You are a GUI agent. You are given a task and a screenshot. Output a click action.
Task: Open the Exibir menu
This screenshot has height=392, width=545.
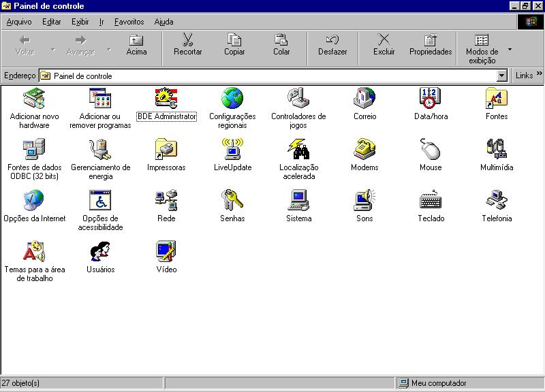80,22
